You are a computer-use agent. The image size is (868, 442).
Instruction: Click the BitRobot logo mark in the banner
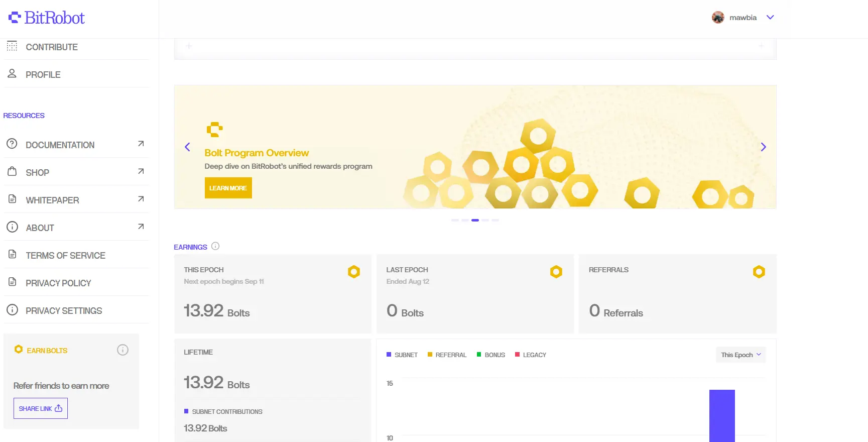[214, 129]
